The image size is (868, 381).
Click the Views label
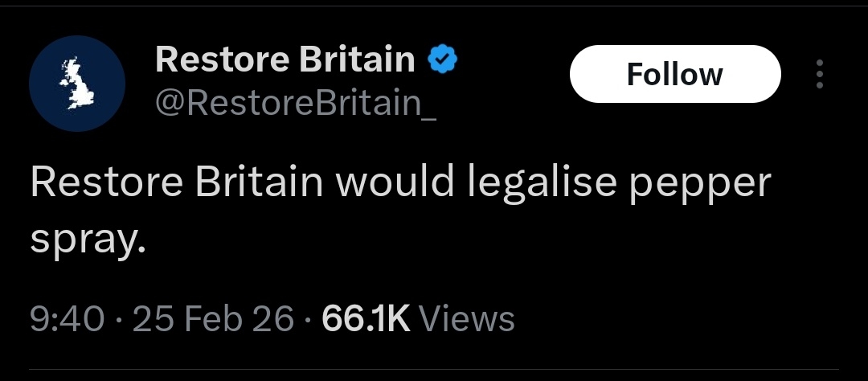467,319
